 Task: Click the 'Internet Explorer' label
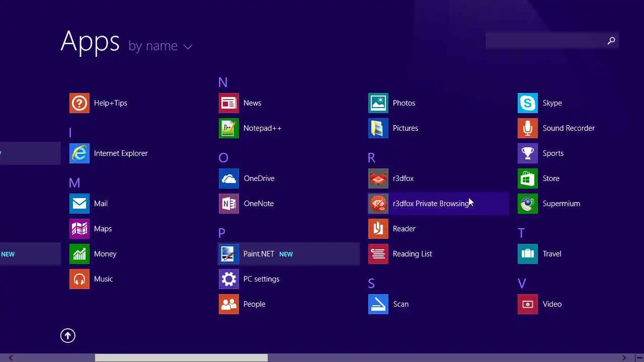(x=121, y=153)
